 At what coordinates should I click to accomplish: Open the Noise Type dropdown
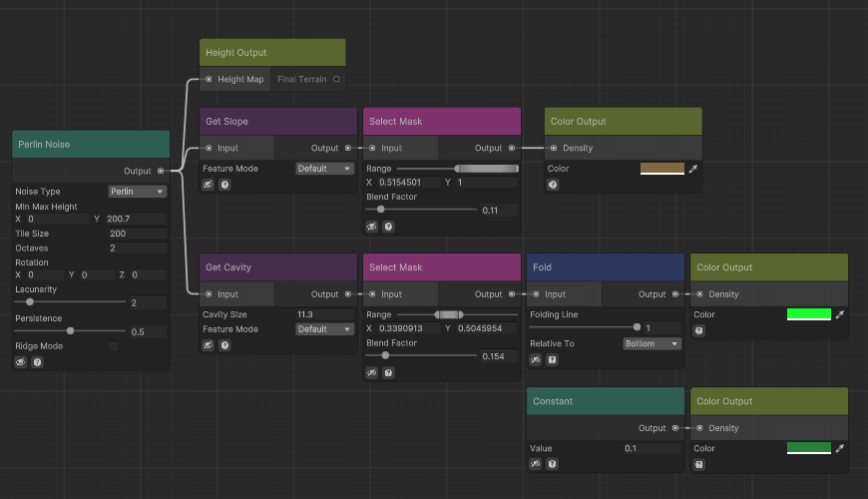(138, 192)
